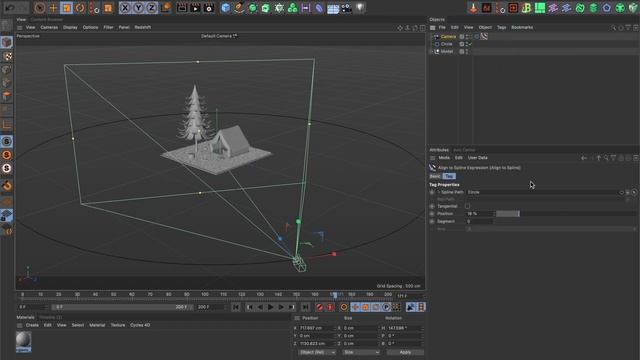Open viewport View menu

31,27
